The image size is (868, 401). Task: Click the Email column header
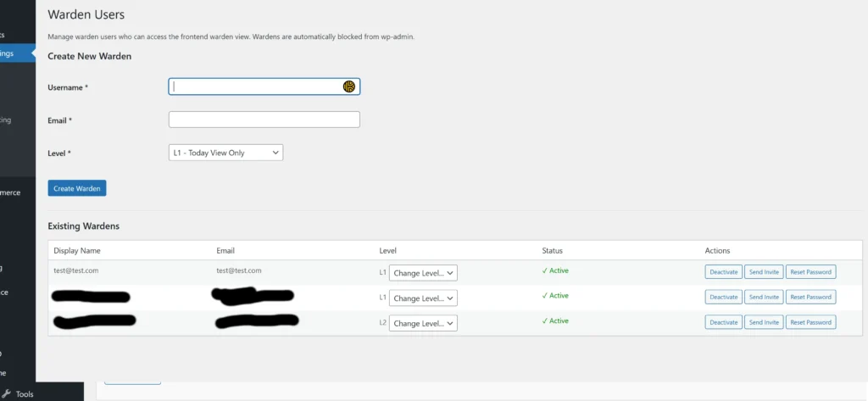[x=225, y=250]
